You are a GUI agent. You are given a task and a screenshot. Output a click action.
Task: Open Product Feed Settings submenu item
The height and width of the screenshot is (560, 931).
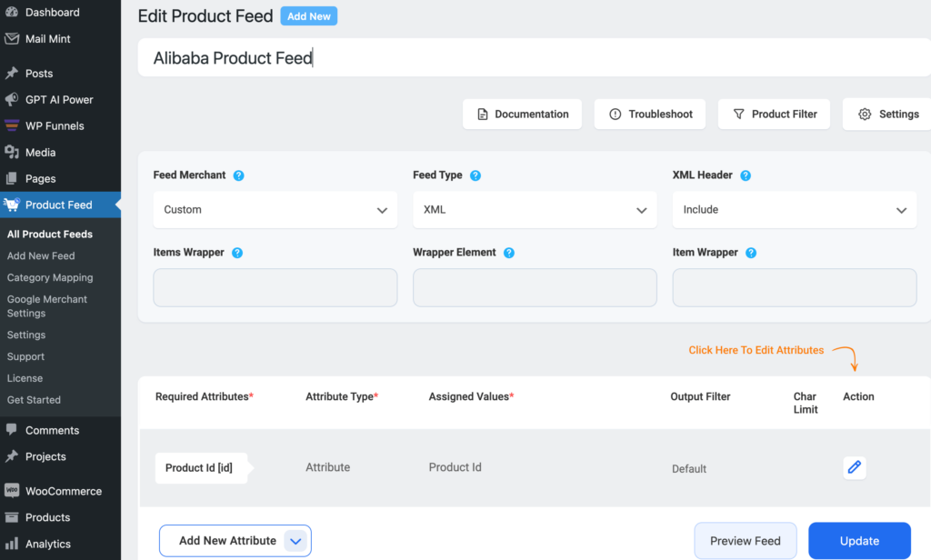pyautogui.click(x=26, y=335)
